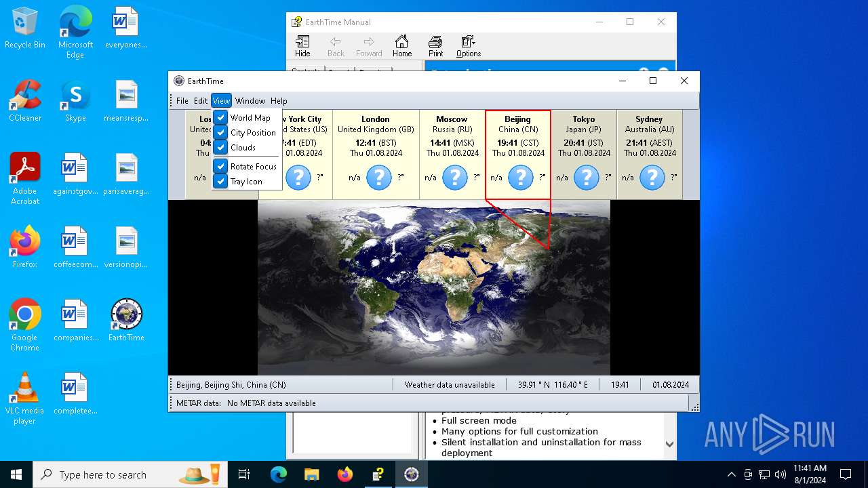Click the EarthTime Manual taskbar button
The height and width of the screenshot is (488, 868).
pyautogui.click(x=378, y=474)
